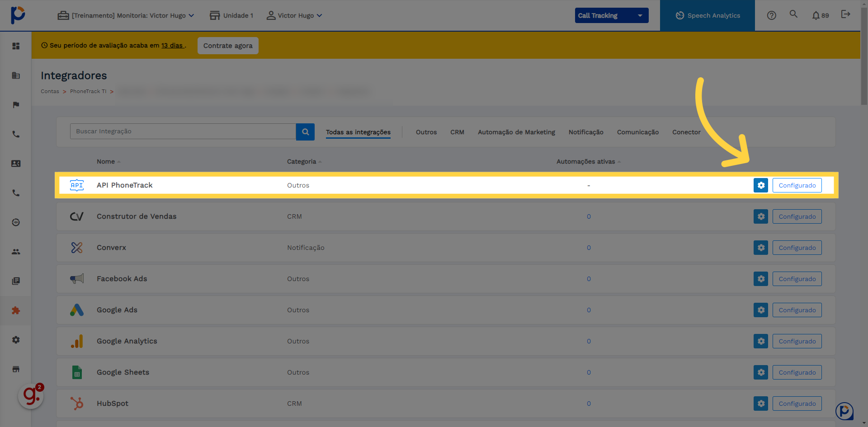The image size is (868, 427).
Task: Open gear settings for Construtor de Vendas
Action: pos(761,216)
